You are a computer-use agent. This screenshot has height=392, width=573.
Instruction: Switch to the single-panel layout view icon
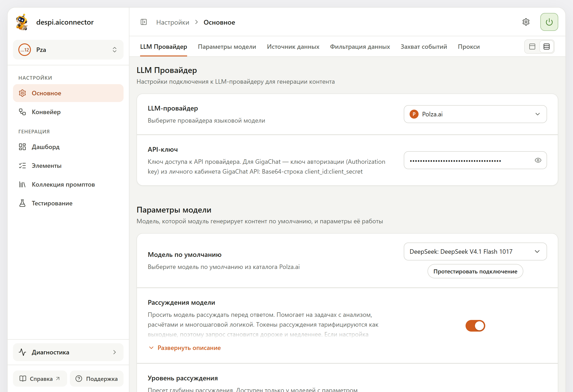click(x=532, y=47)
